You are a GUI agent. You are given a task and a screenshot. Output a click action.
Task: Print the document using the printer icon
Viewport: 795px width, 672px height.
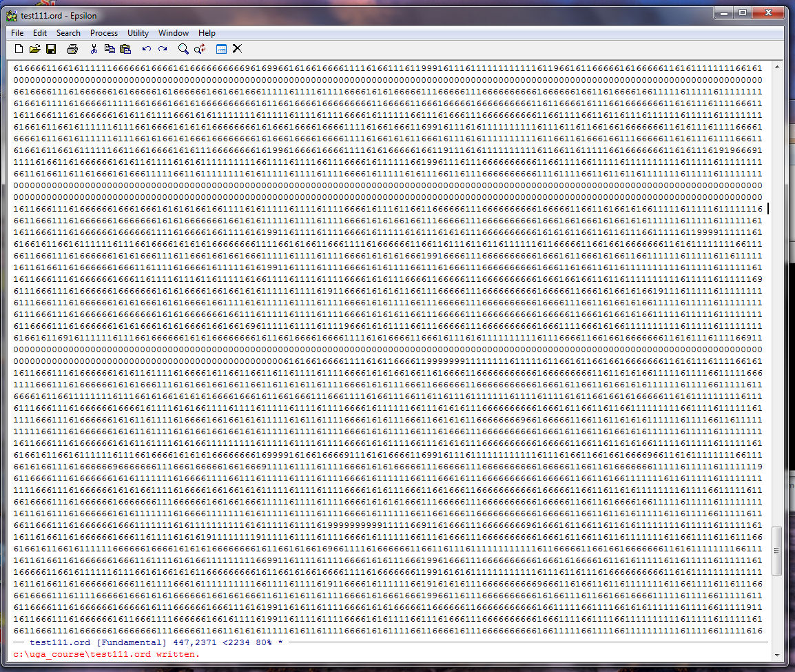(72, 49)
